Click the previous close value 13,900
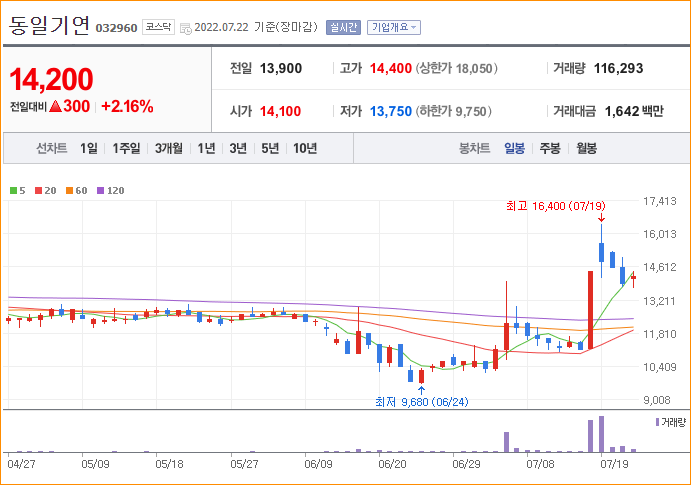 pos(281,68)
